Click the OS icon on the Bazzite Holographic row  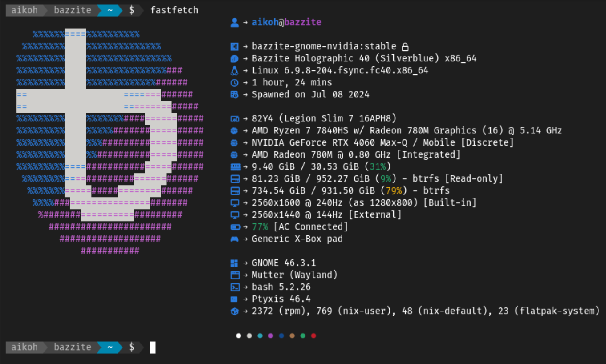pyautogui.click(x=235, y=58)
